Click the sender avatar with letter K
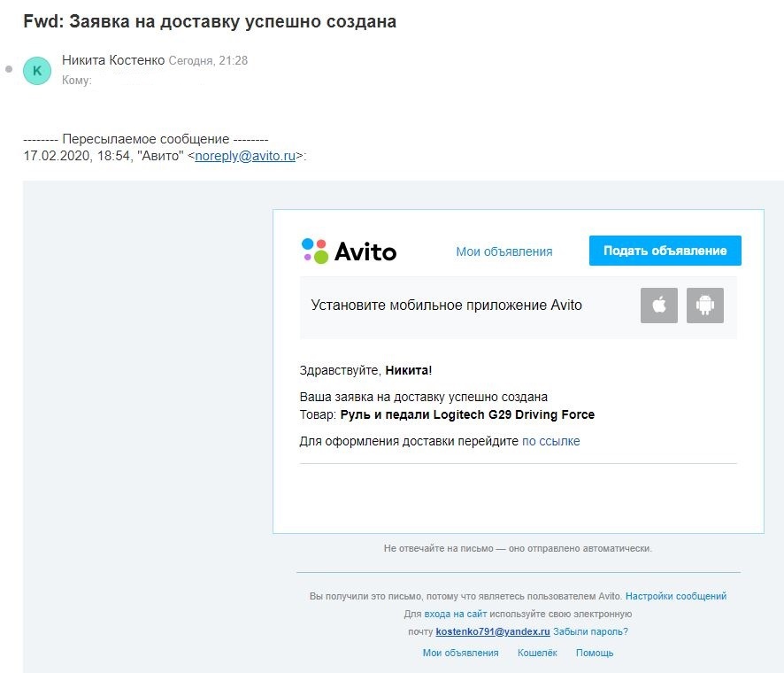This screenshot has height=673, width=784. click(37, 70)
